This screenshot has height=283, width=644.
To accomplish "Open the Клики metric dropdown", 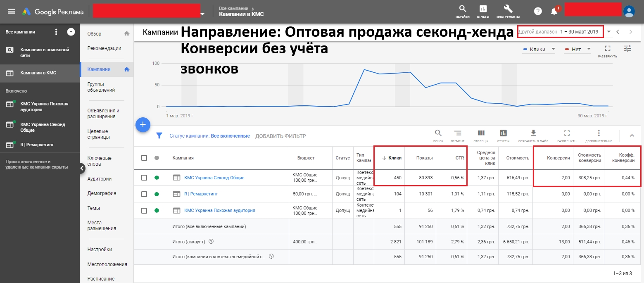I will point(539,49).
